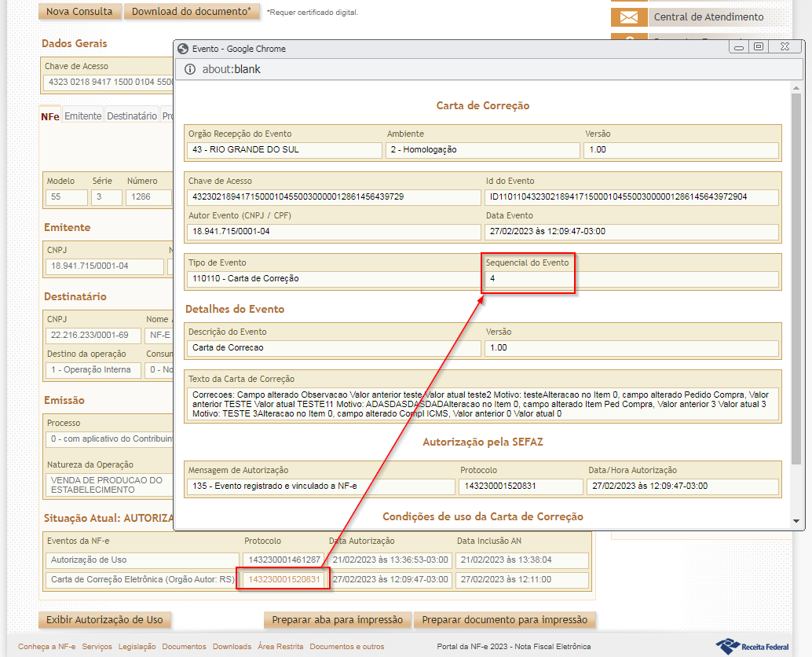Click Destinatário CNPJ 22.216.233/0001-69
The width and height of the screenshot is (812, 657).
click(93, 336)
